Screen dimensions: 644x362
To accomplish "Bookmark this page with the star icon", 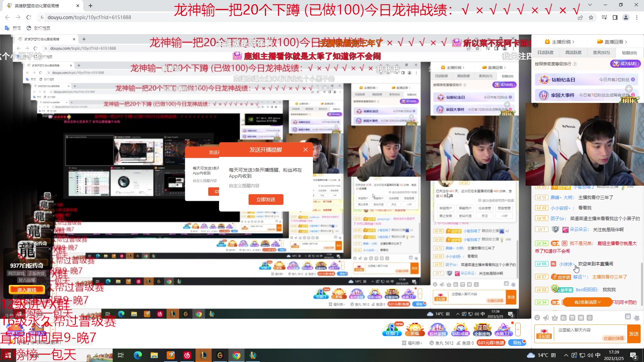I will click(x=591, y=17).
